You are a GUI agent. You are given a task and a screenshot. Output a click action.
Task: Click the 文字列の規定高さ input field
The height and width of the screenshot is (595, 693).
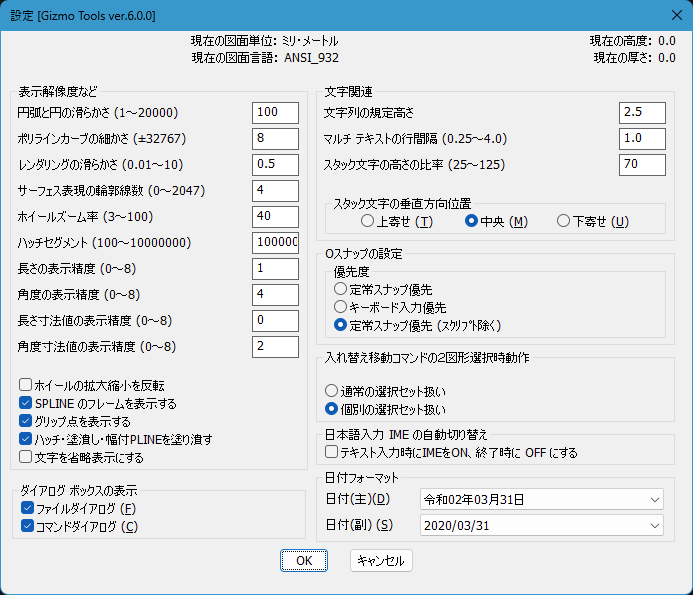(x=642, y=112)
